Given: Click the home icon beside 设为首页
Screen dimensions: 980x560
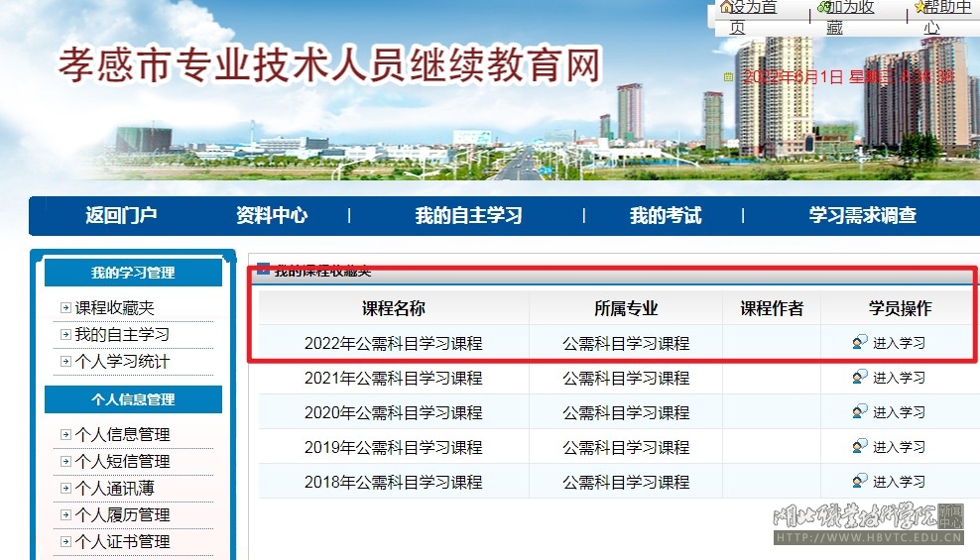Looking at the screenshot, I should (726, 7).
